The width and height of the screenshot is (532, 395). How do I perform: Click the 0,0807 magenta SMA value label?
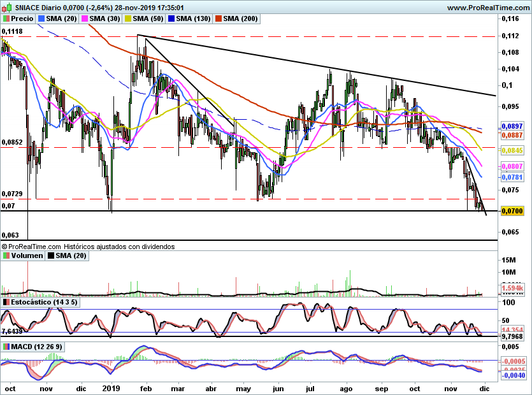pos(512,166)
